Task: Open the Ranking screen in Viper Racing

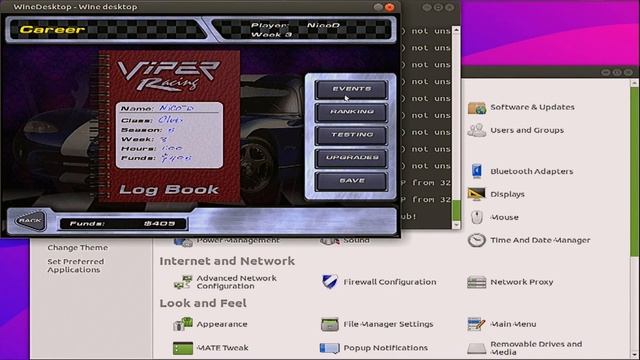Action: pos(351,112)
